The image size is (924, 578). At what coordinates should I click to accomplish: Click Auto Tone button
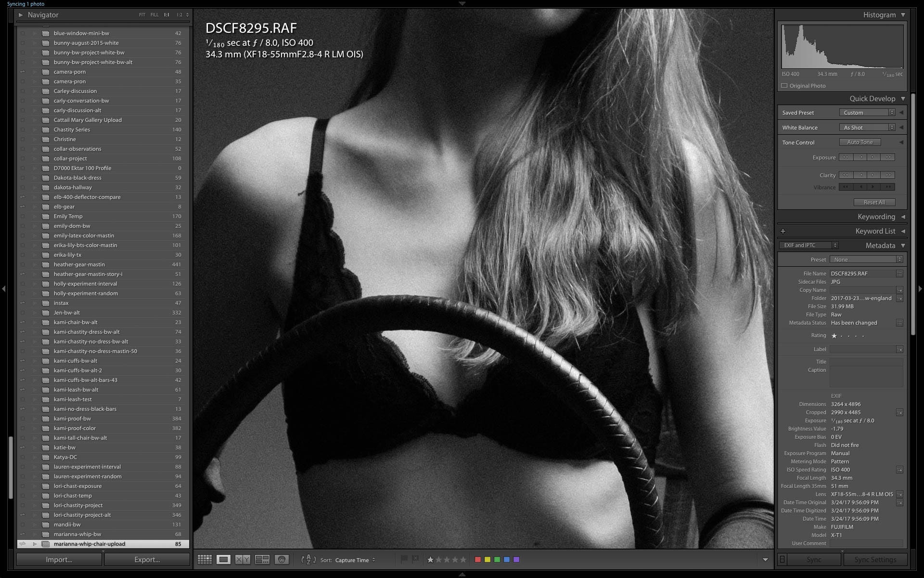(x=860, y=143)
